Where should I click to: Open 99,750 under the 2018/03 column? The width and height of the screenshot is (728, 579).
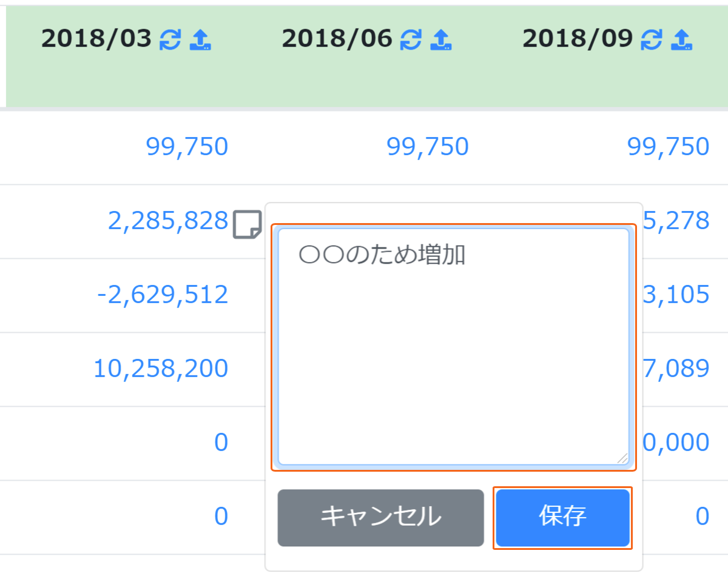pos(187,147)
